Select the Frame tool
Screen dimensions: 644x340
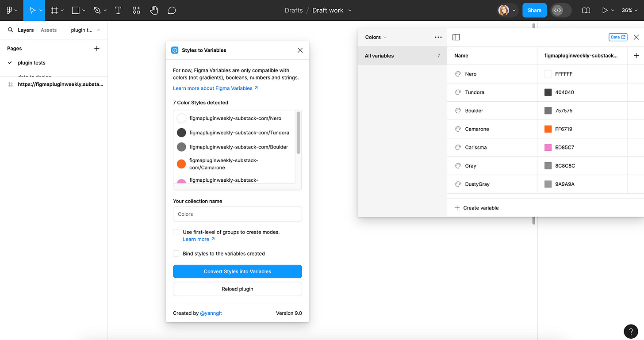pos(55,10)
